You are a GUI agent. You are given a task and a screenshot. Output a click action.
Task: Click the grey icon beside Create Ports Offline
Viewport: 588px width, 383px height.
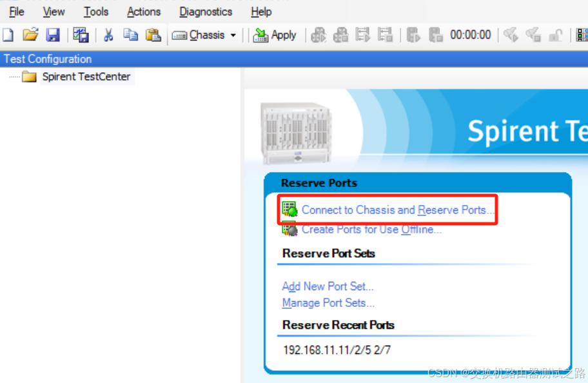point(290,229)
